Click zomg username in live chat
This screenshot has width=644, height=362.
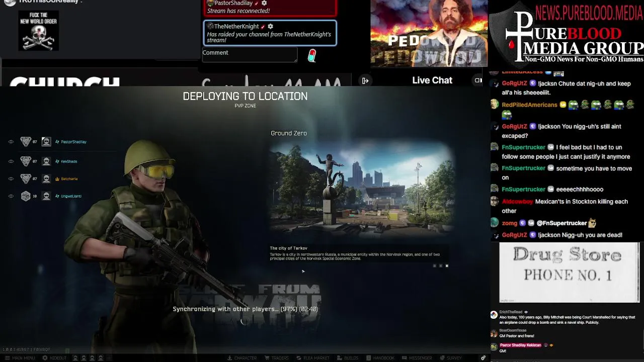(x=509, y=223)
